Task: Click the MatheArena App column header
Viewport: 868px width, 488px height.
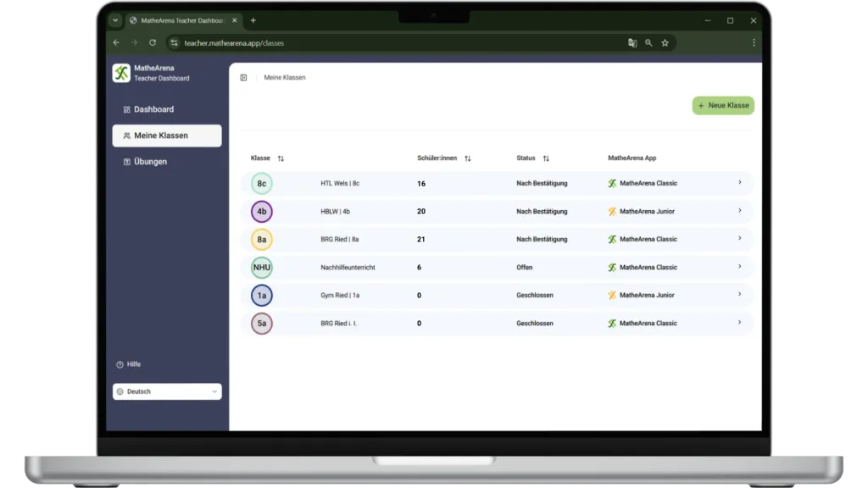Action: coord(632,158)
